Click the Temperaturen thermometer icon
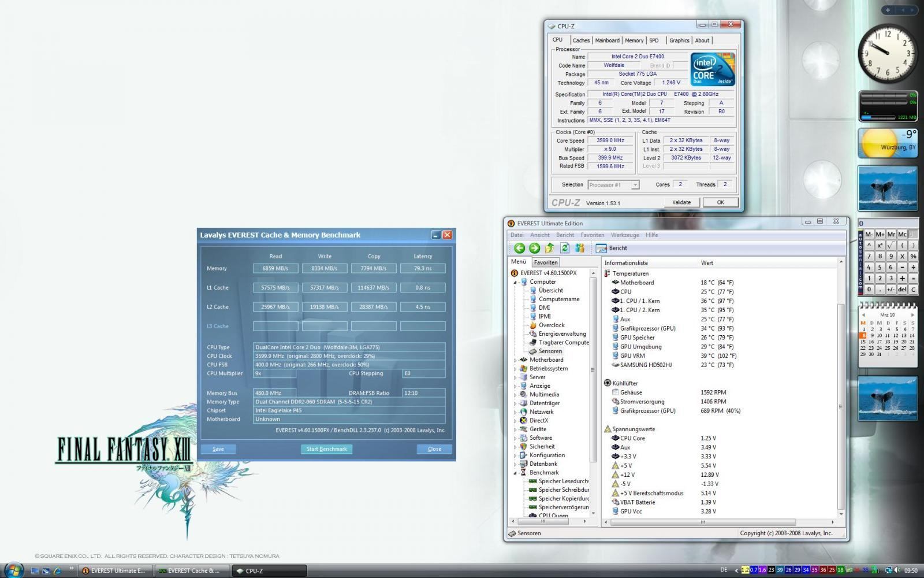The height and width of the screenshot is (578, 924). click(x=608, y=273)
